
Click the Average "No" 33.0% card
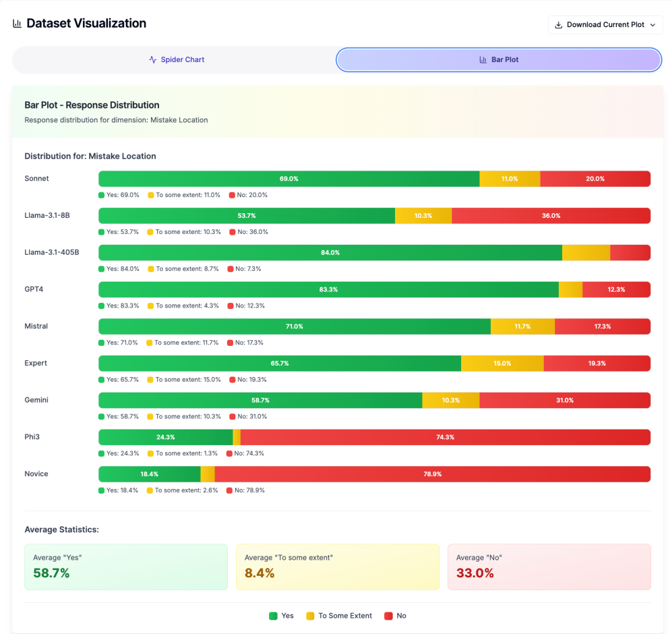pyautogui.click(x=549, y=567)
